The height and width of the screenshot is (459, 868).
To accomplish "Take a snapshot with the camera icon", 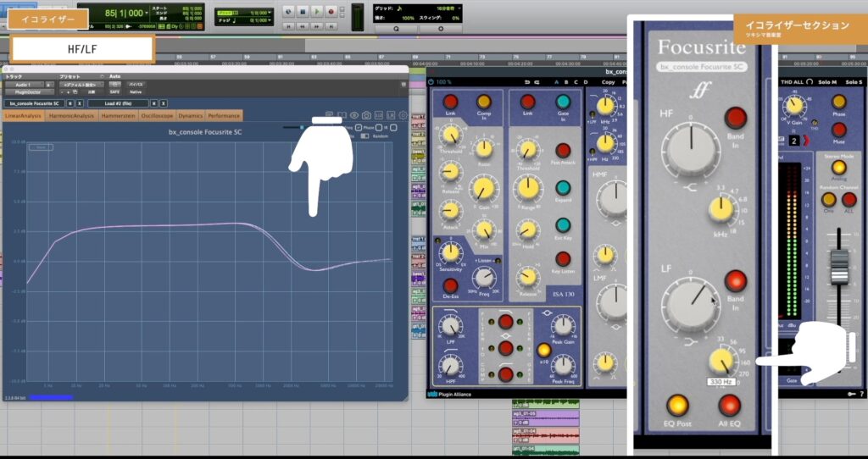I will click(x=366, y=115).
